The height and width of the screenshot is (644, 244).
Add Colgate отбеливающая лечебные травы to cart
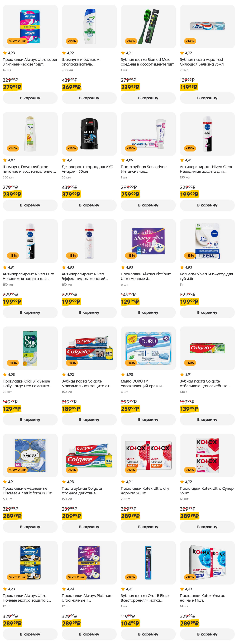coord(207,420)
